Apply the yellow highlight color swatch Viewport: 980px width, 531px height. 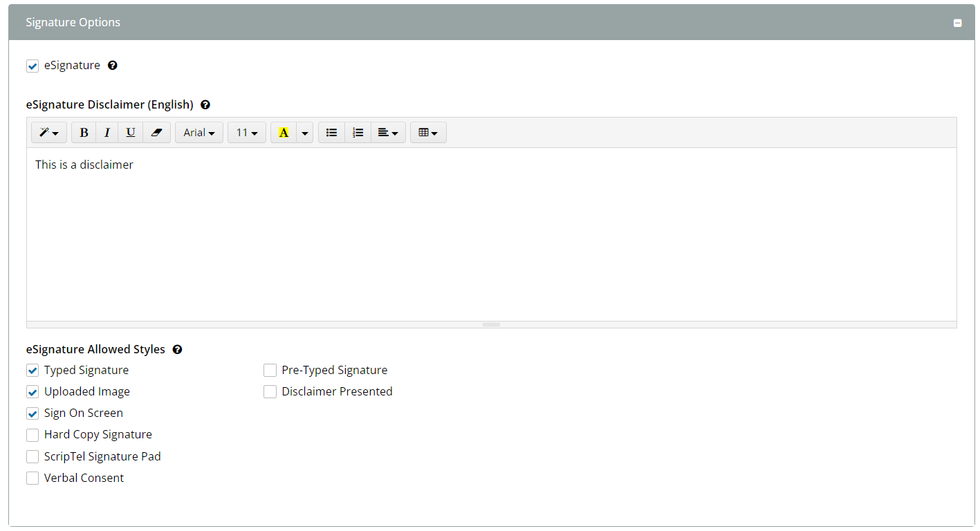283,133
